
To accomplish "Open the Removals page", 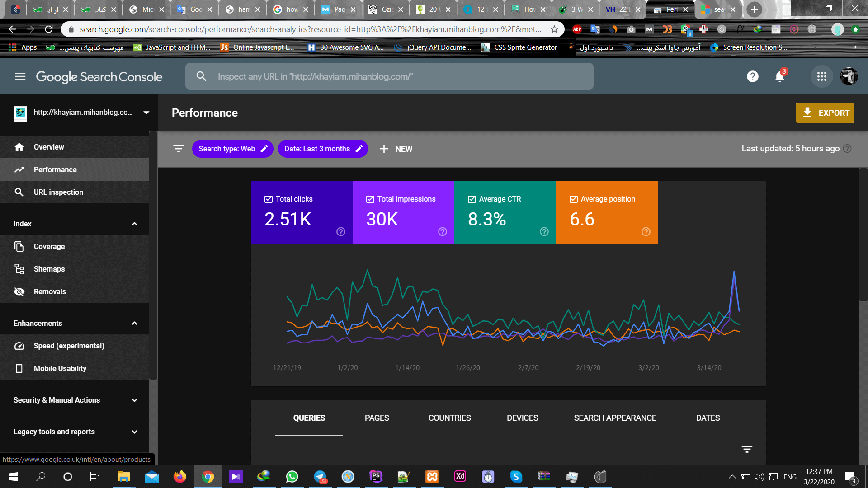I will click(x=74, y=291).
